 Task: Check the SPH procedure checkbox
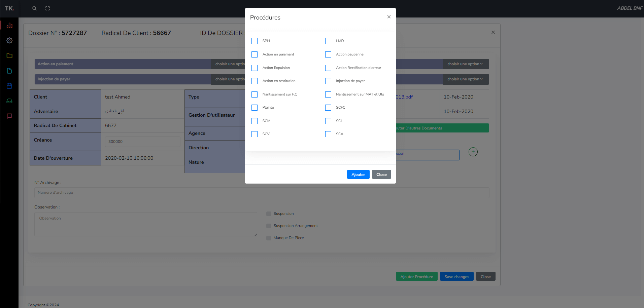(x=255, y=41)
